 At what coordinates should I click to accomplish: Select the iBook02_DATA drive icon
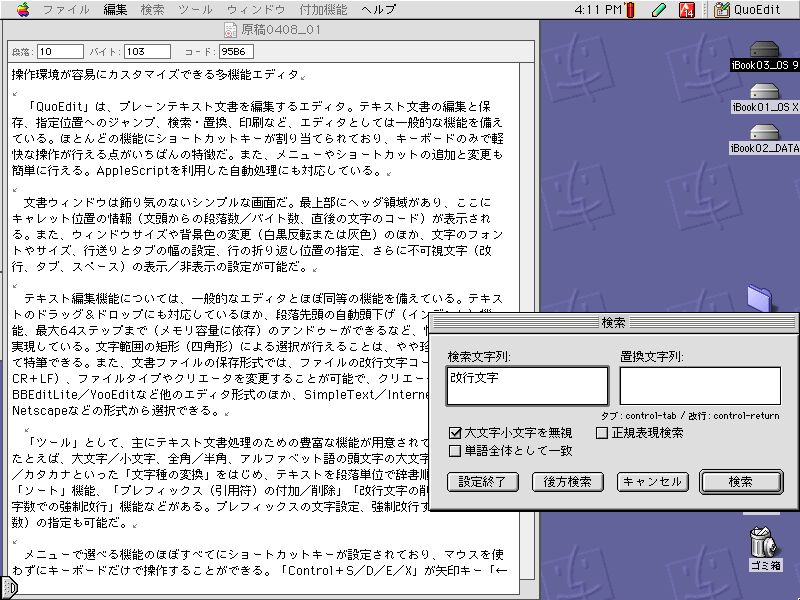click(764, 133)
